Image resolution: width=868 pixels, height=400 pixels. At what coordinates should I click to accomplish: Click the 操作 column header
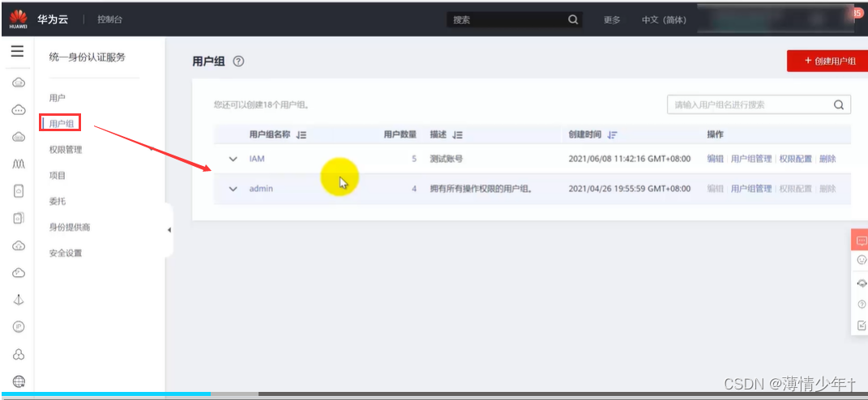click(x=715, y=134)
